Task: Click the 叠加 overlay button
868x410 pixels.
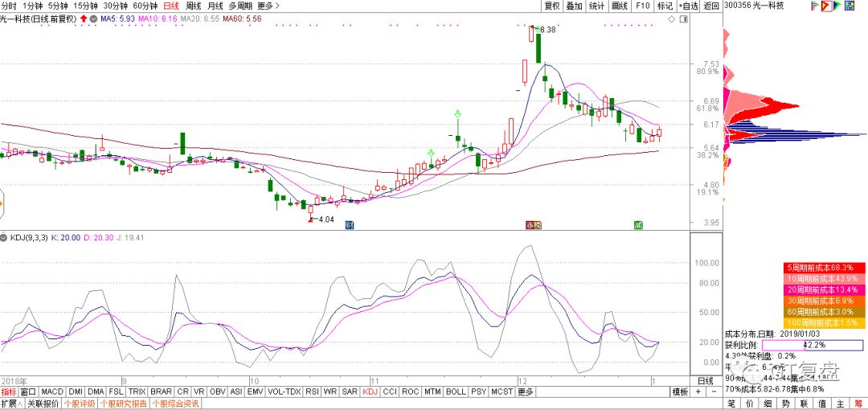Action: (x=575, y=6)
